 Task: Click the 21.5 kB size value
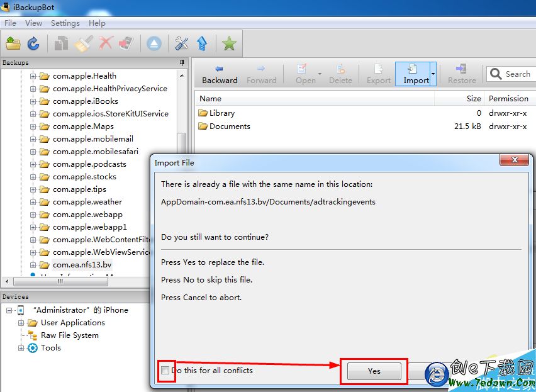pyautogui.click(x=467, y=126)
